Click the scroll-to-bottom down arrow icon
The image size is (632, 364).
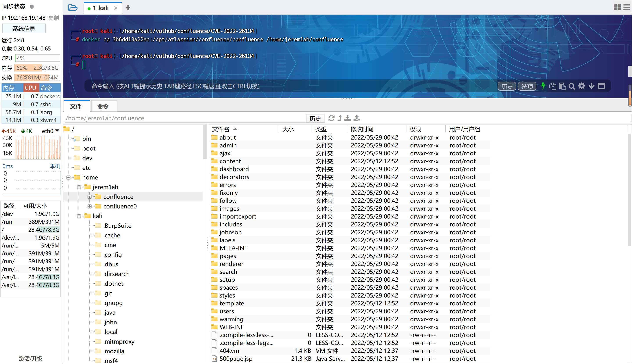591,86
